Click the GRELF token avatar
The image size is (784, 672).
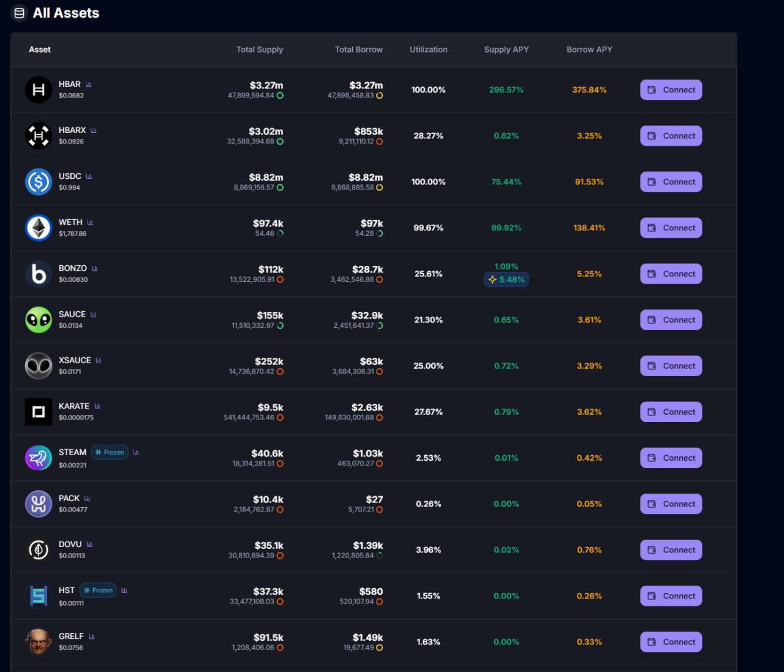(38, 641)
